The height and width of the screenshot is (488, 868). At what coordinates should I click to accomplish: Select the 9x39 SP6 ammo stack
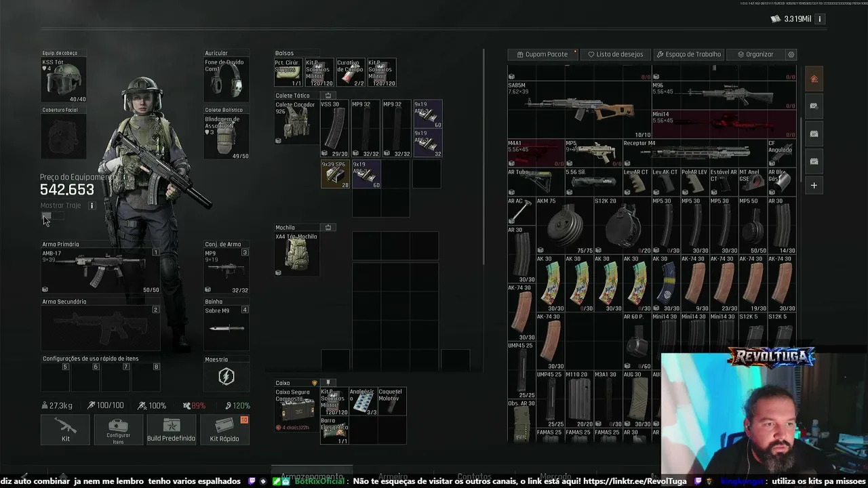(x=335, y=174)
